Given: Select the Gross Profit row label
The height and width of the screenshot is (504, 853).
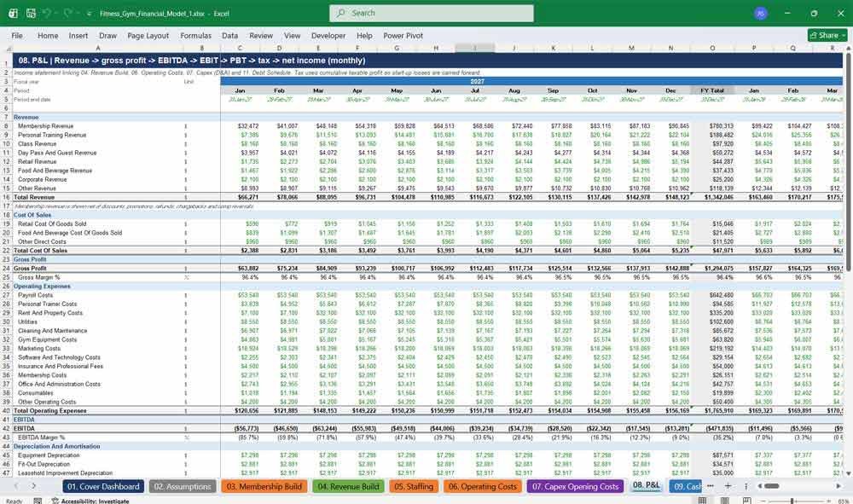Looking at the screenshot, I should [x=30, y=269].
